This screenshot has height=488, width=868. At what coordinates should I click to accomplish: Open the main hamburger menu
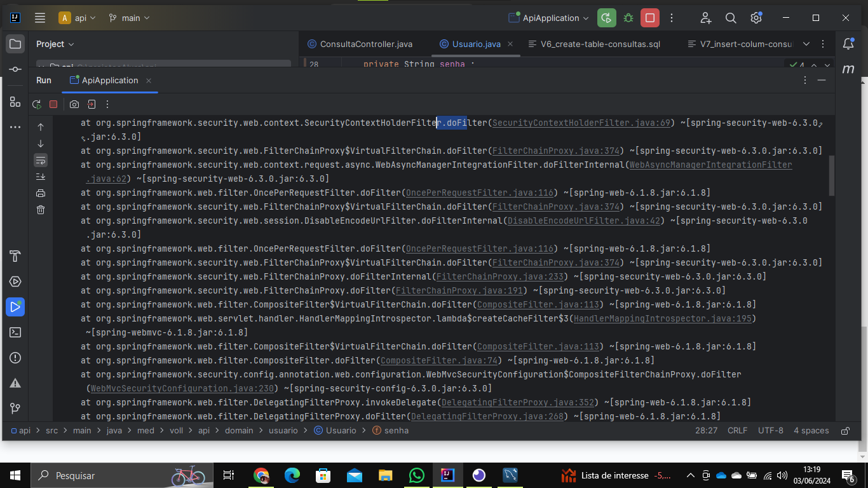(x=39, y=18)
